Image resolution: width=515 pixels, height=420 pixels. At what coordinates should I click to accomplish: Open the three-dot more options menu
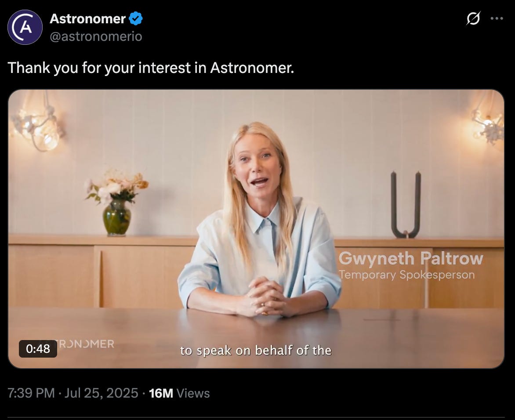497,18
